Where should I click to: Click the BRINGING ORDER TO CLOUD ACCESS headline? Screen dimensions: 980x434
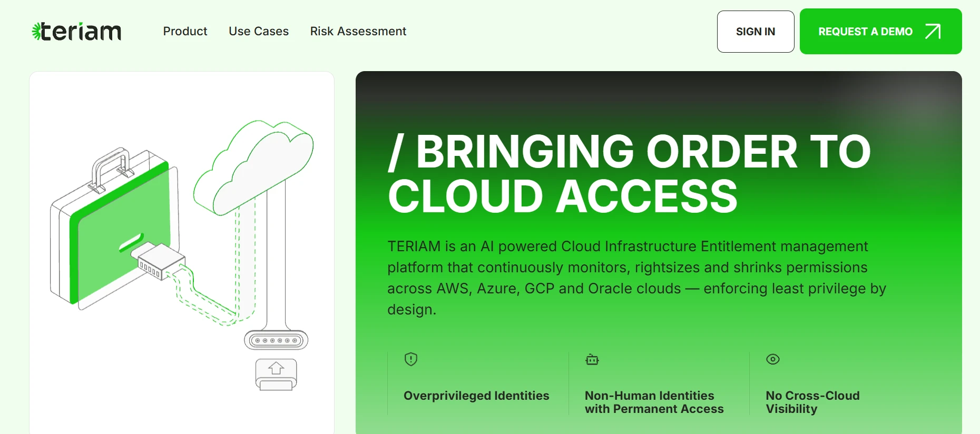[x=629, y=174]
